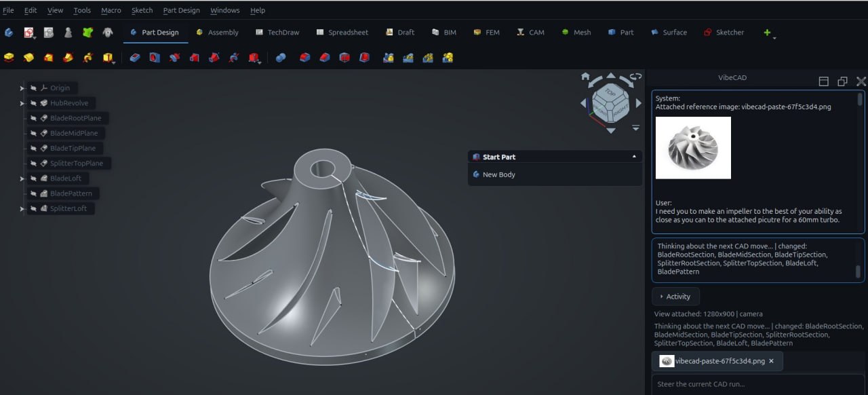Open the navigation cube mini menu
The image size is (868, 395).
[x=635, y=128]
